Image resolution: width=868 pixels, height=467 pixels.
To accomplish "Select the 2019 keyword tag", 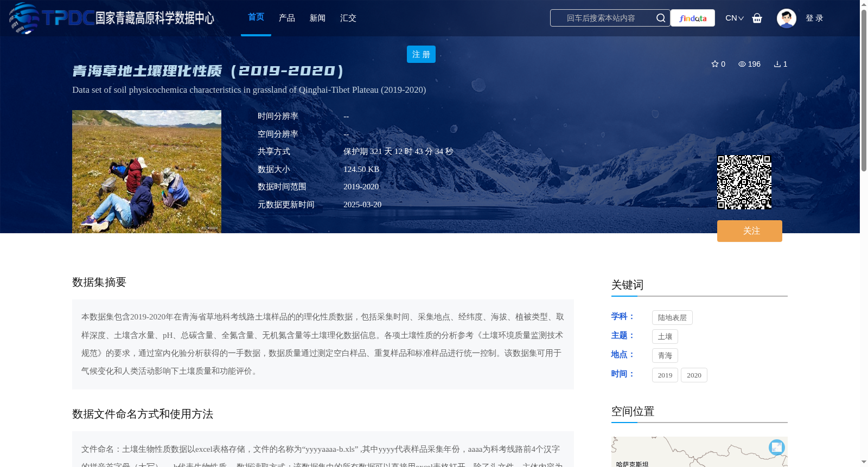I will click(x=665, y=375).
